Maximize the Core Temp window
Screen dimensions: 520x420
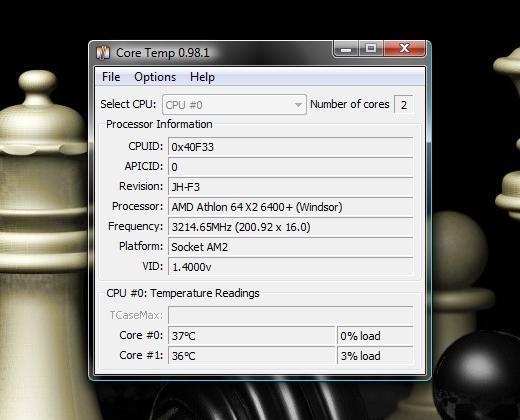pyautogui.click(x=371, y=49)
